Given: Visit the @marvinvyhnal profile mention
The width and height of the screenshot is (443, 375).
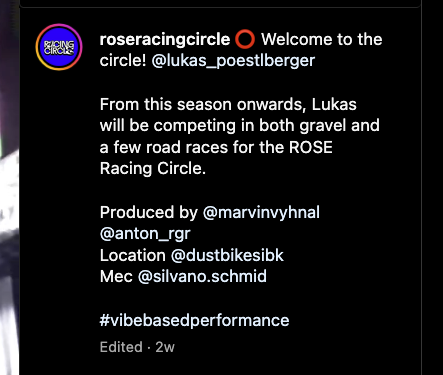Looking at the screenshot, I should [x=261, y=212].
